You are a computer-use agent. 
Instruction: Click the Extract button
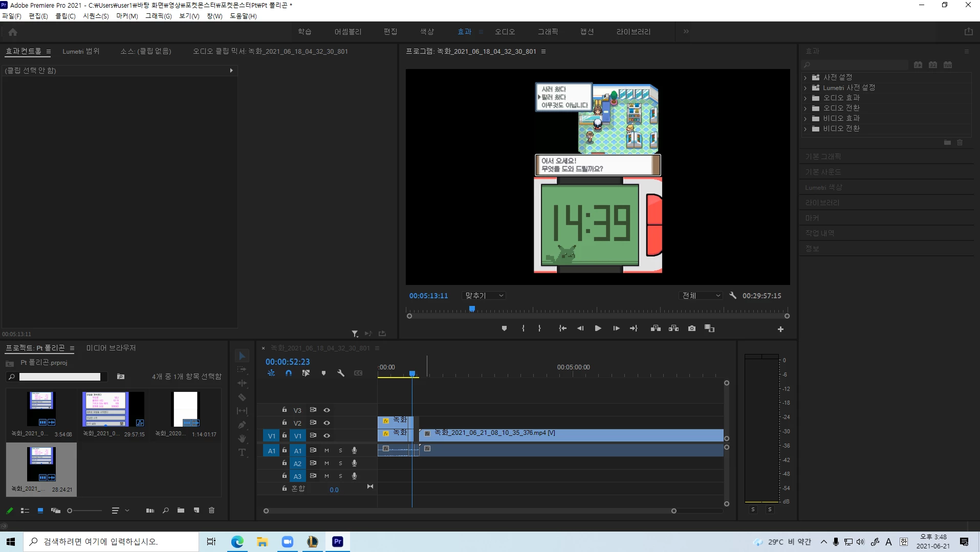click(673, 328)
